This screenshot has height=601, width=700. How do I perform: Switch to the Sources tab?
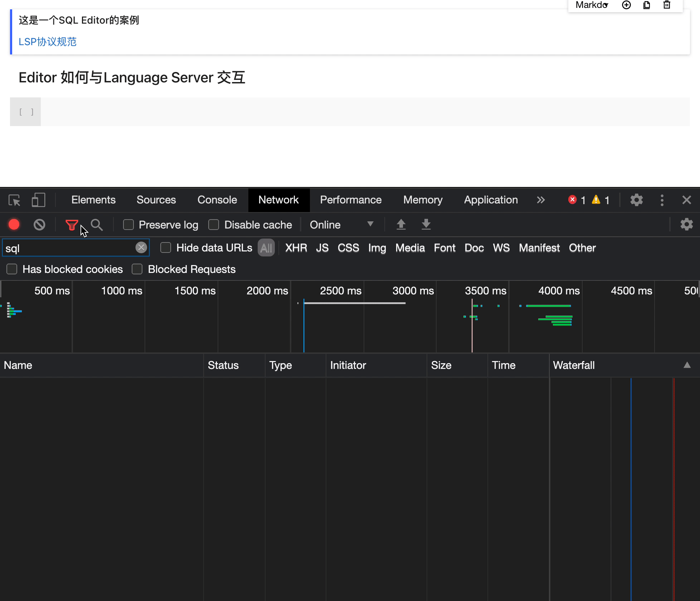click(156, 200)
